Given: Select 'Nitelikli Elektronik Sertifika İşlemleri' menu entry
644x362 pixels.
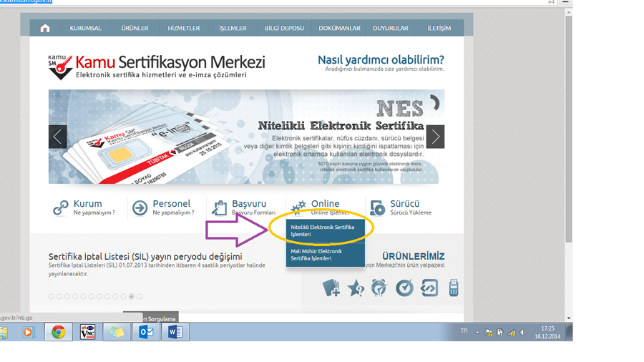Looking at the screenshot, I should point(326,230).
